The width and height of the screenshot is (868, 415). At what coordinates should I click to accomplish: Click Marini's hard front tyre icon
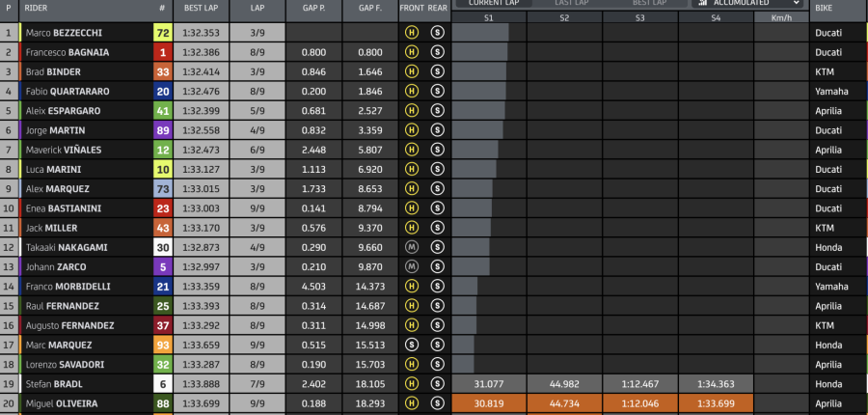(411, 169)
